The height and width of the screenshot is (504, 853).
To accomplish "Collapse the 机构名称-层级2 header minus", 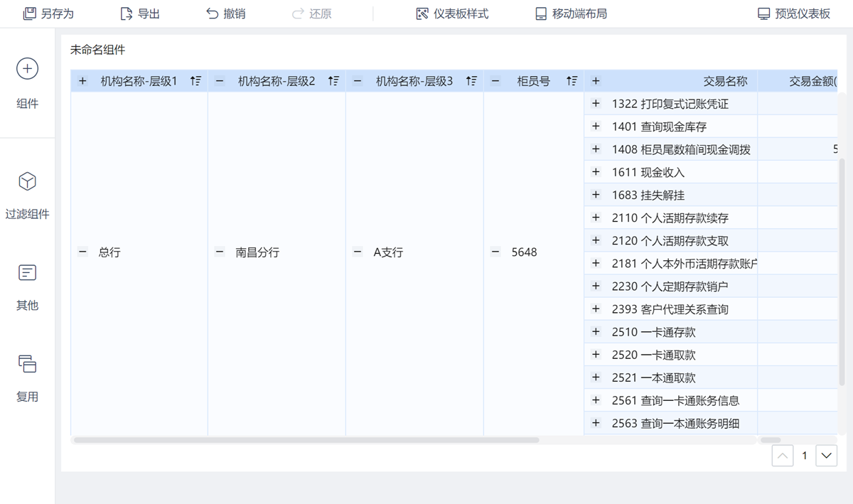I will tap(220, 81).
